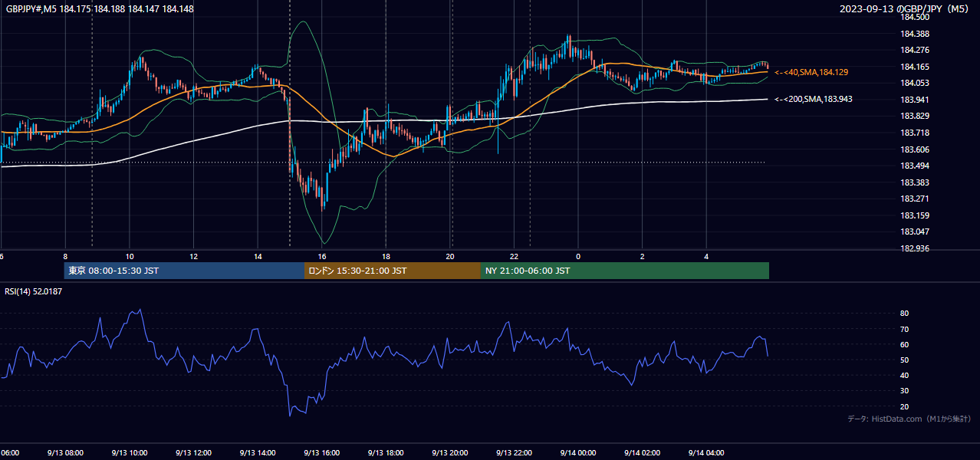Click the RSI scale value 30
The image size is (980, 460).
click(905, 391)
